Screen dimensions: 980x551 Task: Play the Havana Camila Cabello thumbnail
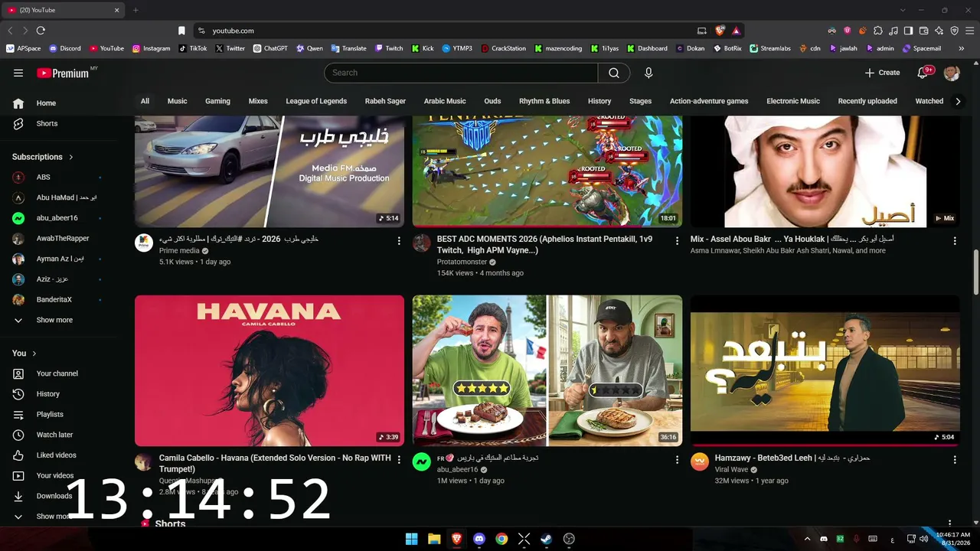click(269, 370)
